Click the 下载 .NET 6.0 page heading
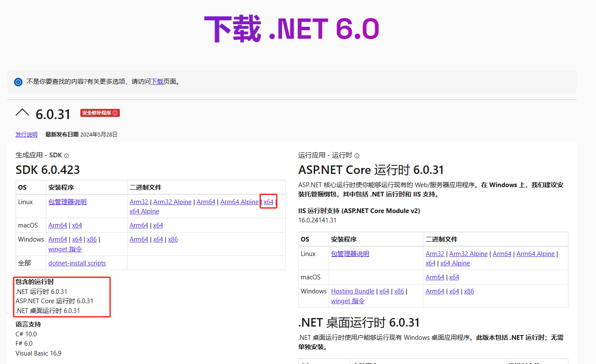 tap(292, 29)
